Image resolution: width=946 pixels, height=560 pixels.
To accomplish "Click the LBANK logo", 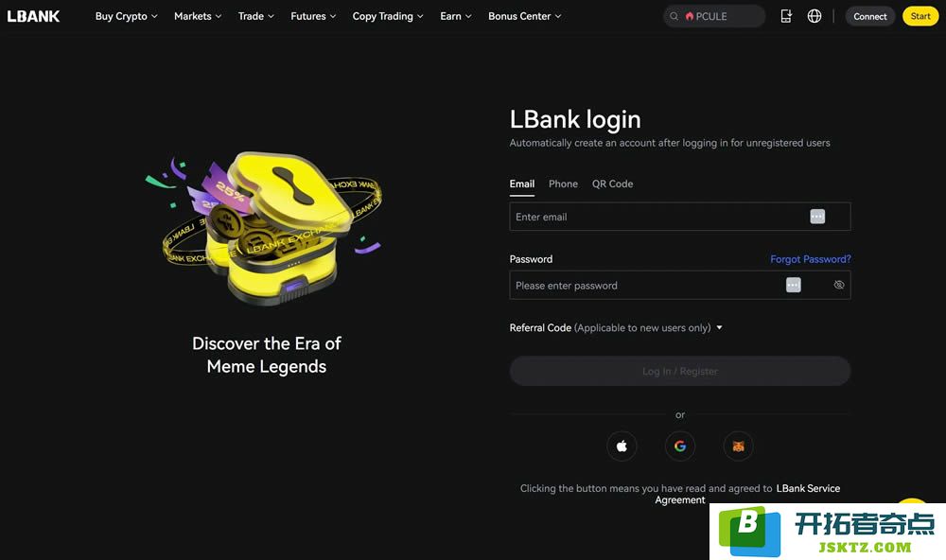I will (33, 16).
